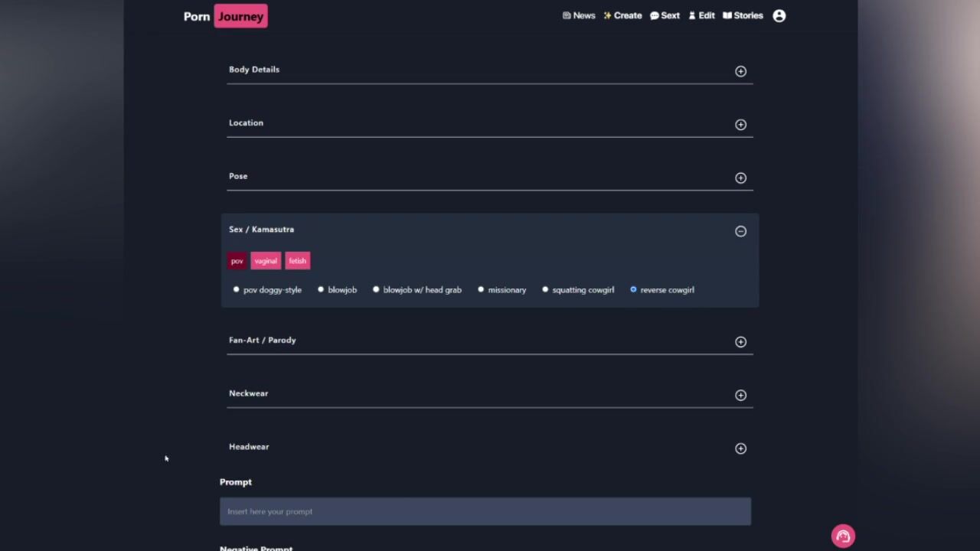
Task: Select the squatting cowgirl radio option
Action: click(545, 290)
